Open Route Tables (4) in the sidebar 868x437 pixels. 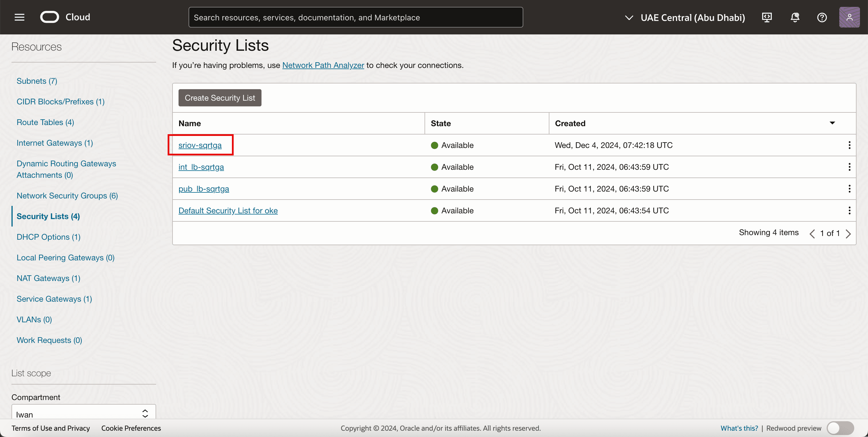[x=45, y=122]
